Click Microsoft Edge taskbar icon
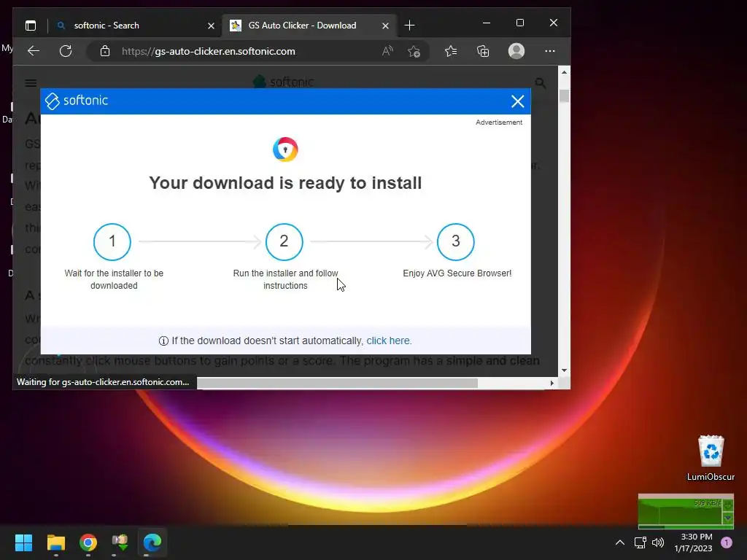 pyautogui.click(x=152, y=542)
